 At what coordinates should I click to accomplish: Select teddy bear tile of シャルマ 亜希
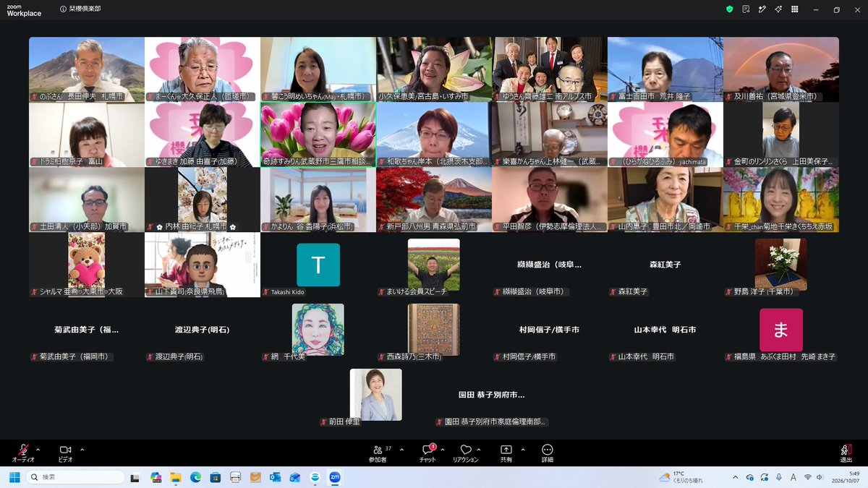click(87, 265)
